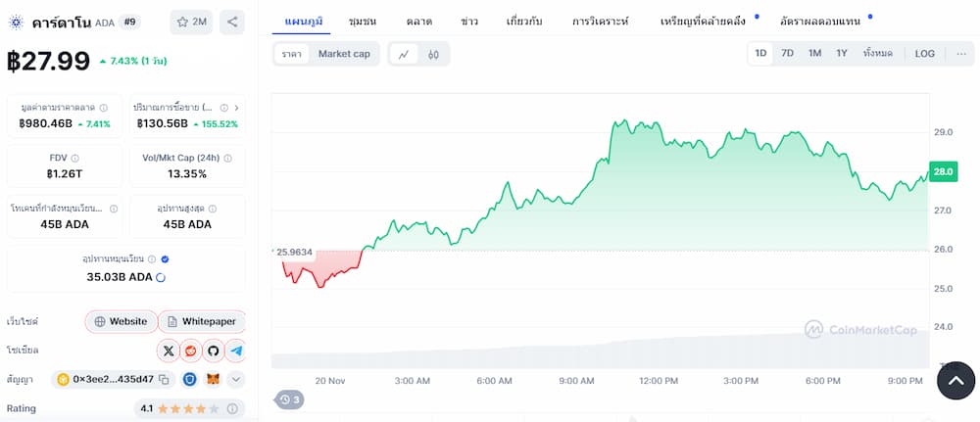The image size is (980, 422).
Task: Select the 7D time range
Action: 788,54
